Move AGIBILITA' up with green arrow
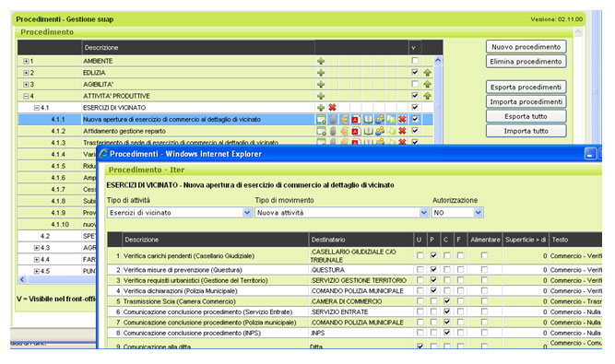The width and height of the screenshot is (615, 364). click(427, 84)
